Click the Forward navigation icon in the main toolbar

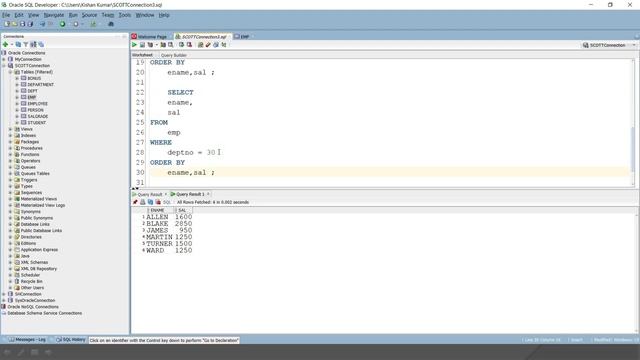click(x=76, y=24)
